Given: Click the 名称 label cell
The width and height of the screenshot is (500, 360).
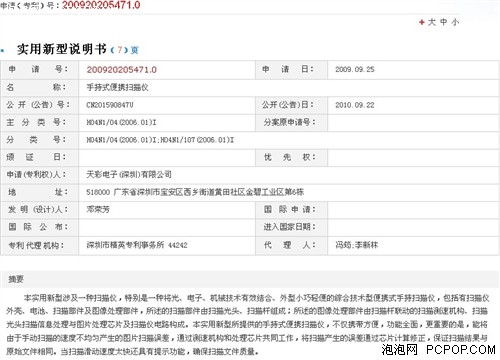Looking at the screenshot, I should tap(40, 88).
